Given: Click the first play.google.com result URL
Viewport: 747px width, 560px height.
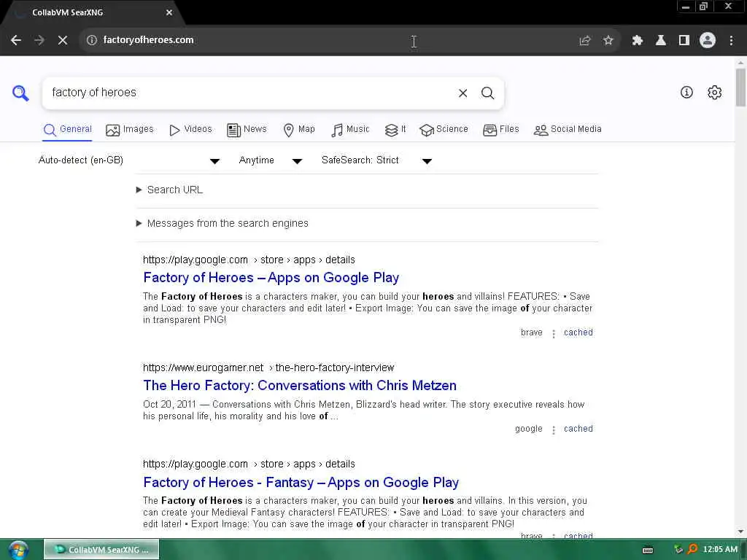Looking at the screenshot, I should point(249,260).
